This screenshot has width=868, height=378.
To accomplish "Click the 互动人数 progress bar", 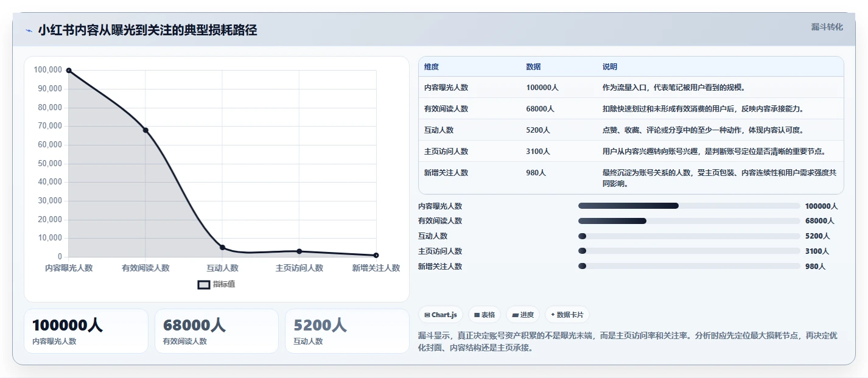I will tap(689, 236).
